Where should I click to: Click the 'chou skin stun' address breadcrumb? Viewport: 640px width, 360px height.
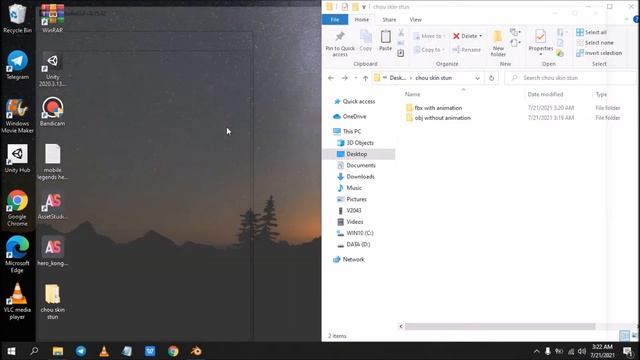tap(433, 78)
